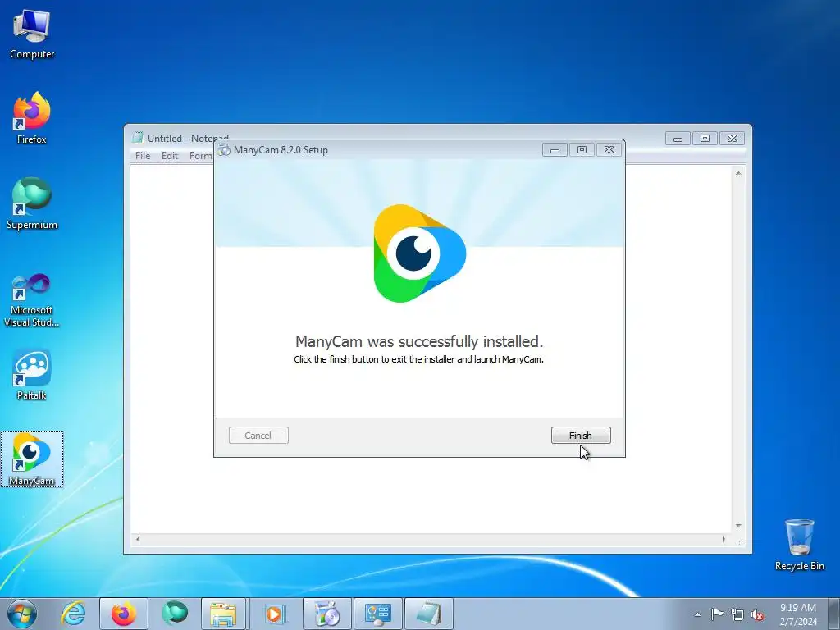Click the muted volume tray icon
840x630 pixels.
[x=757, y=614]
